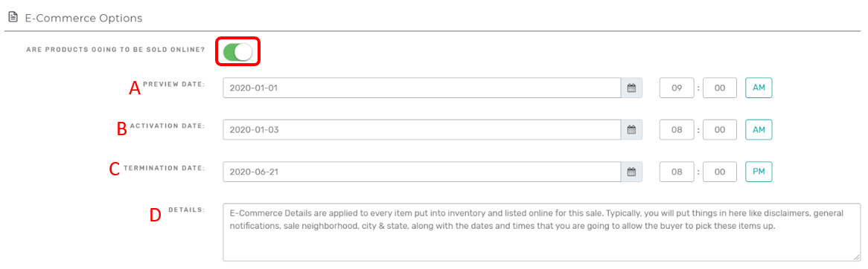Select the Termination Date hour box
The width and height of the screenshot is (868, 269).
[677, 172]
